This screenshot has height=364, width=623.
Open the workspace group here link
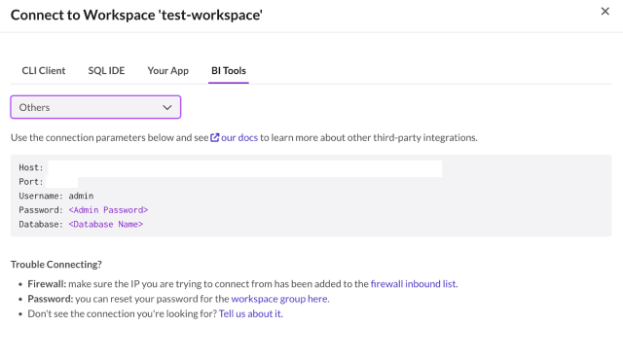tap(279, 299)
